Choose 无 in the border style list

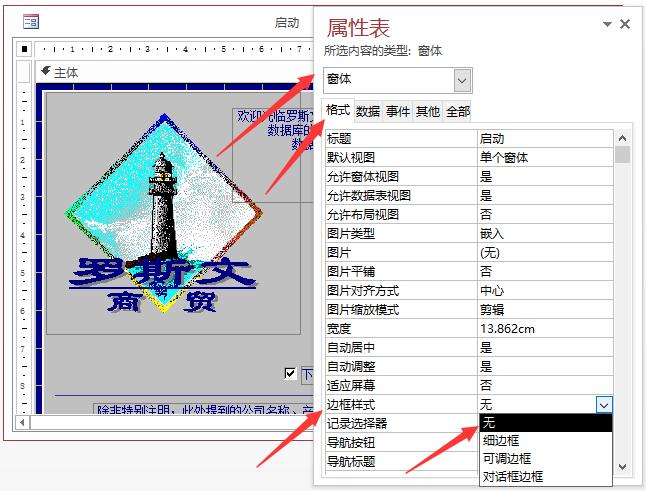tap(546, 423)
